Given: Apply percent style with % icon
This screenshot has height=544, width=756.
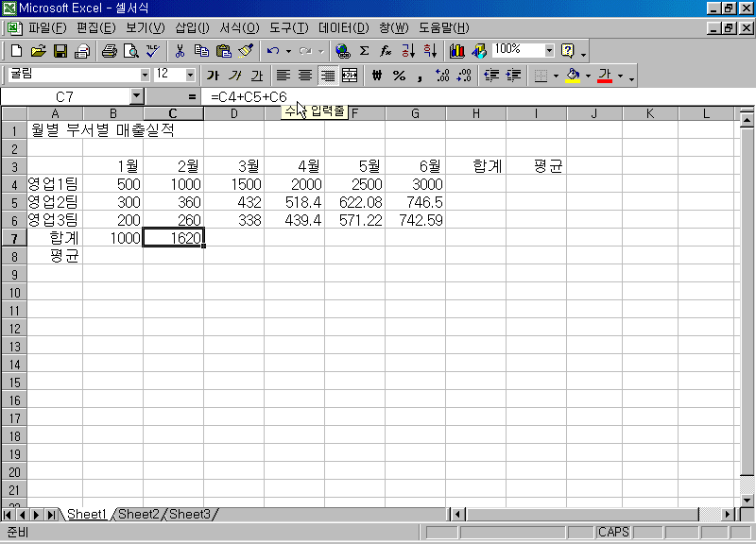Looking at the screenshot, I should point(399,76).
